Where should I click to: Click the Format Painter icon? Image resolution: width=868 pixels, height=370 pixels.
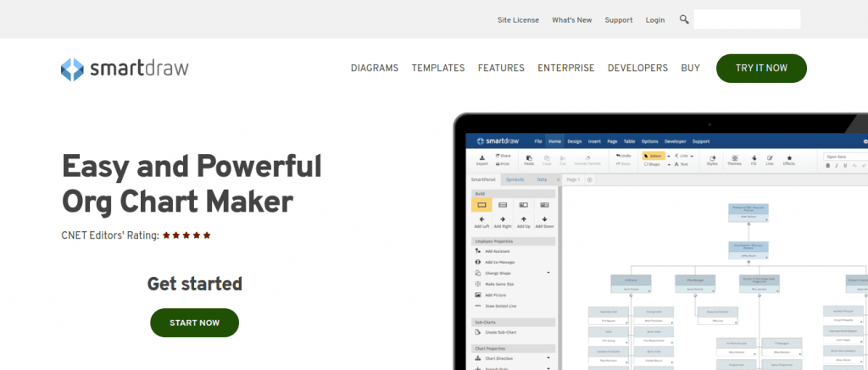tap(588, 157)
